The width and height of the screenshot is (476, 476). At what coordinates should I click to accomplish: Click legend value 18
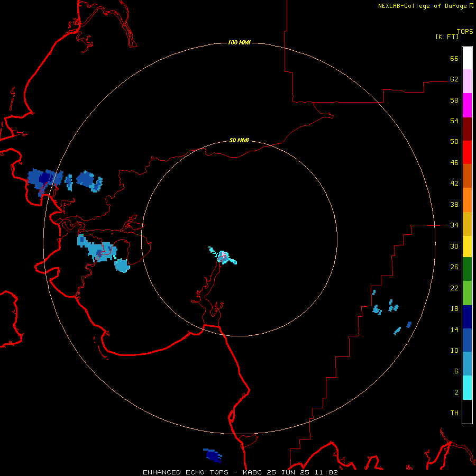click(454, 309)
